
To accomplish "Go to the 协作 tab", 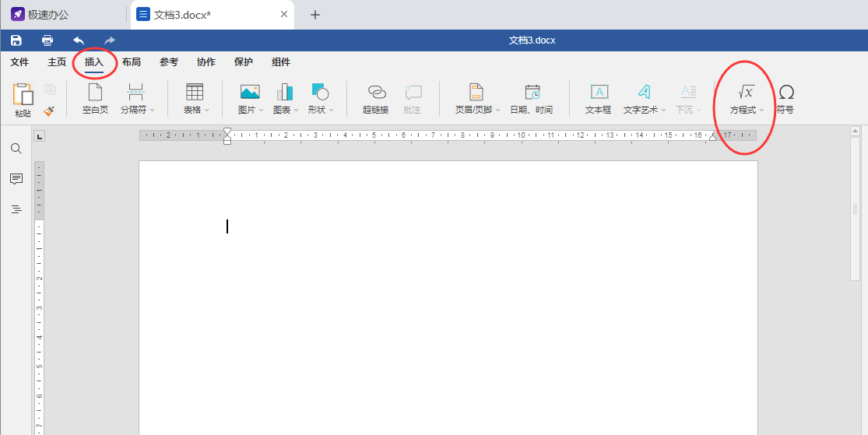I will (x=206, y=62).
